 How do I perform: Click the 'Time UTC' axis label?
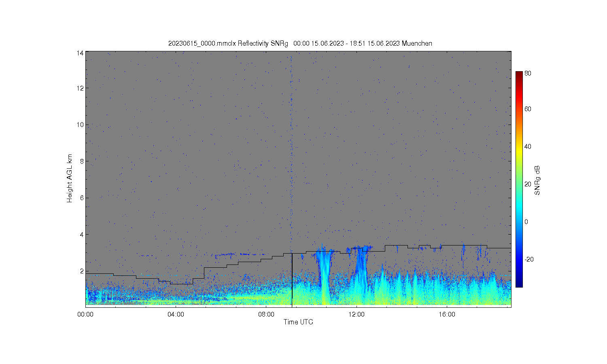[298, 322]
